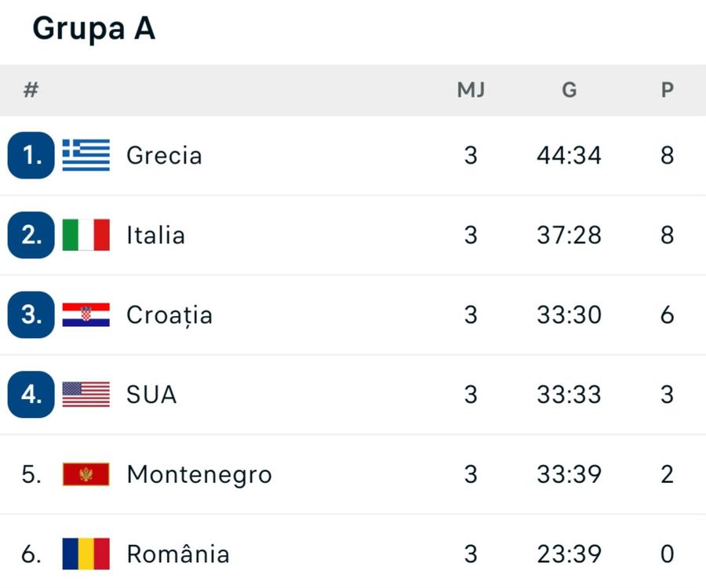Click the Romania flag icon
The height and width of the screenshot is (588, 706).
(86, 554)
